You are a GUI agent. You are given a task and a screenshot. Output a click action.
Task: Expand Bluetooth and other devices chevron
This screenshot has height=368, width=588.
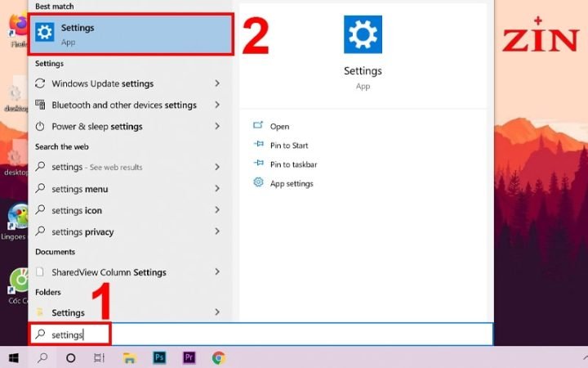point(217,105)
